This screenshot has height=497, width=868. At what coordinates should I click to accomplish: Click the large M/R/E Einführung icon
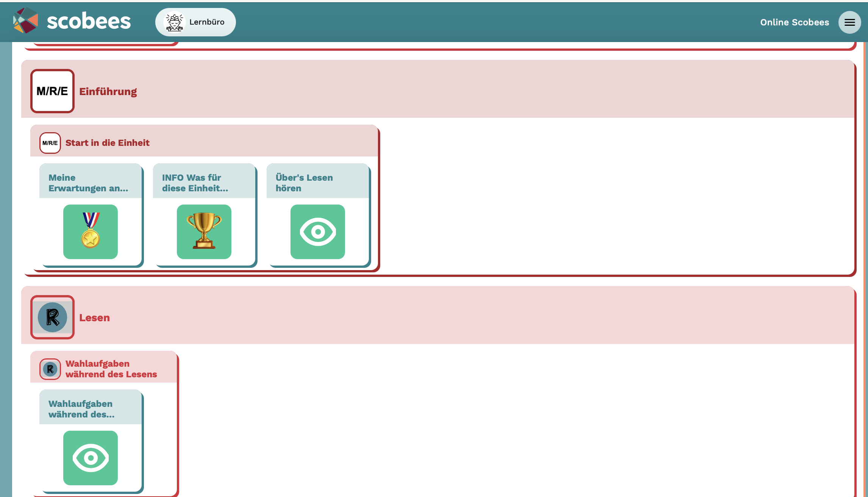pos(52,91)
